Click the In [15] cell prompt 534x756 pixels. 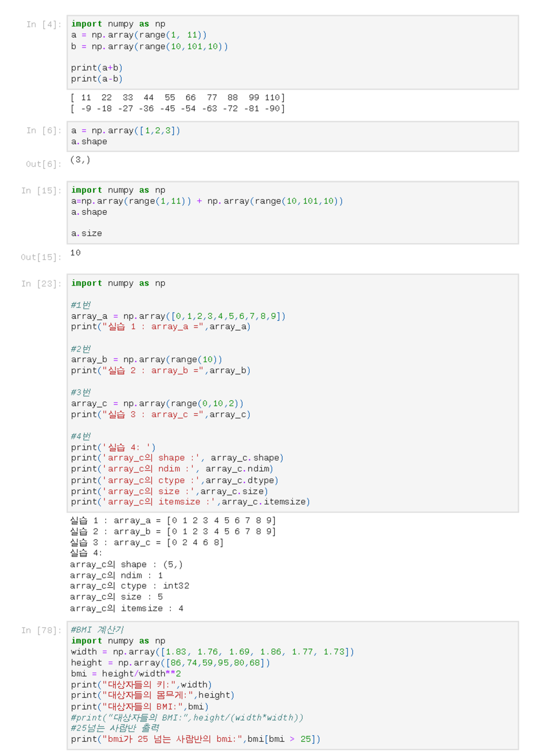point(41,191)
